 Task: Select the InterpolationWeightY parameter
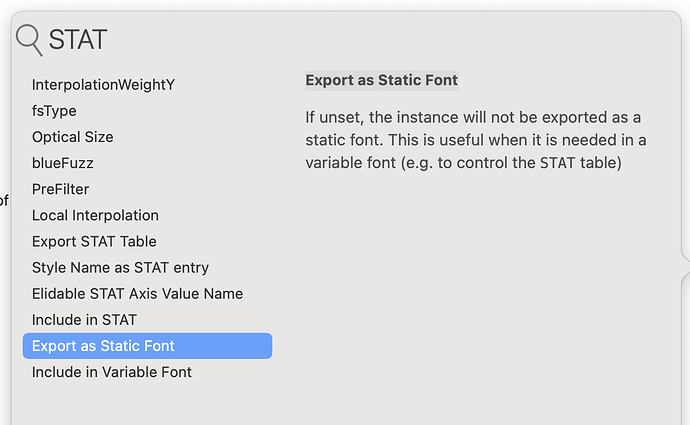click(x=103, y=85)
